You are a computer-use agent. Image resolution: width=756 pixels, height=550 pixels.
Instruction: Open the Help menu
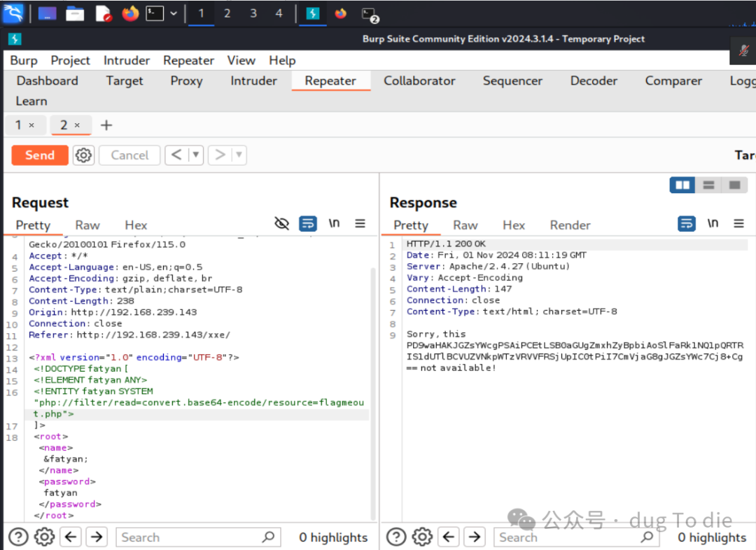[282, 60]
